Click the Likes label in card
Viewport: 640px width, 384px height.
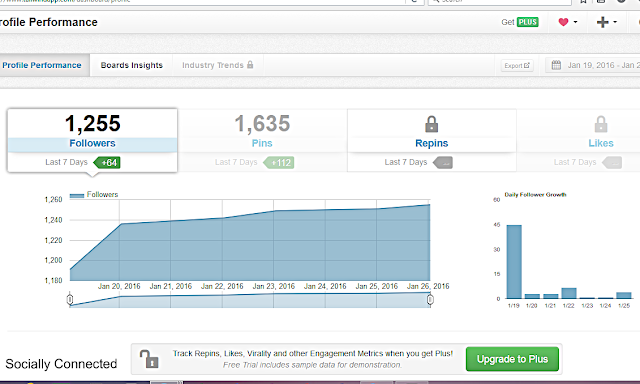(x=601, y=143)
